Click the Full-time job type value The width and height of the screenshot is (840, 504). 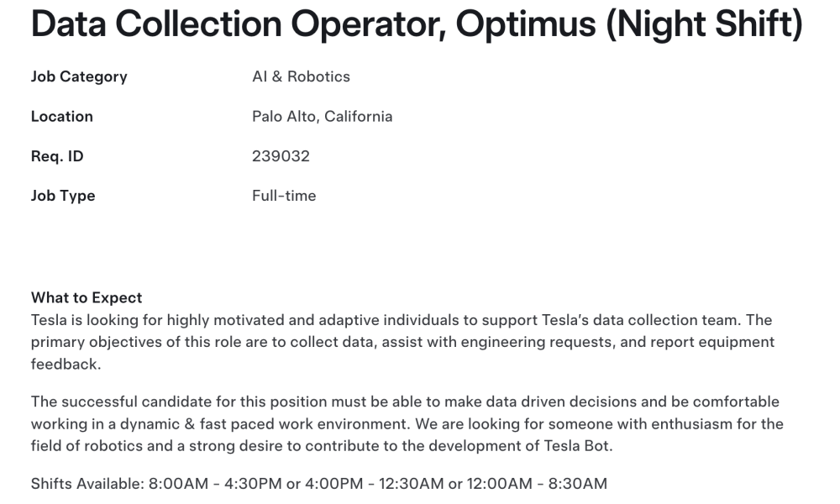pos(285,196)
